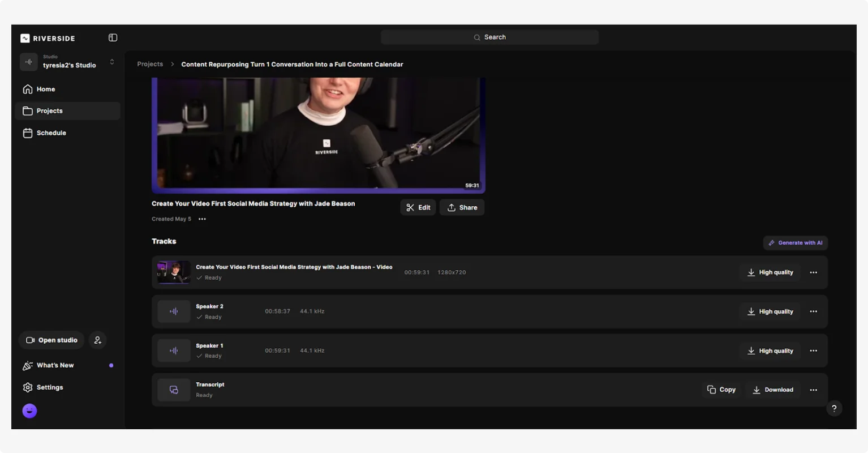Screen dimensions: 868x453
Task: Collapse the sidebar panel icon
Action: 113,38
